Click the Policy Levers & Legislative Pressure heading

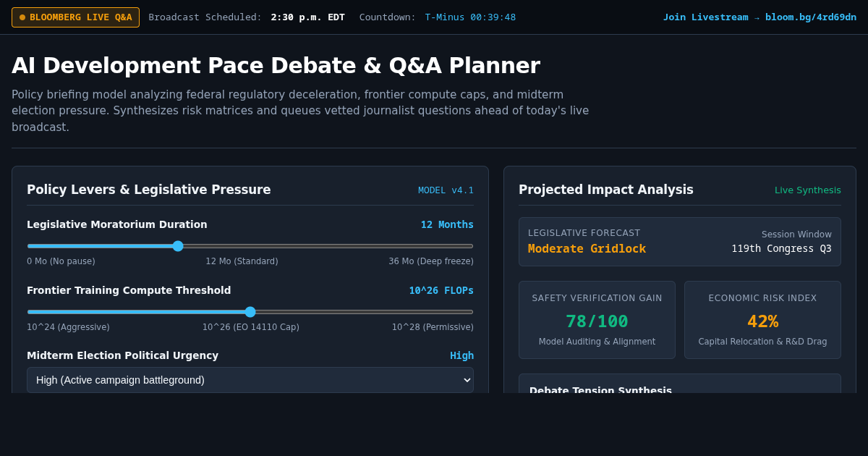click(149, 190)
